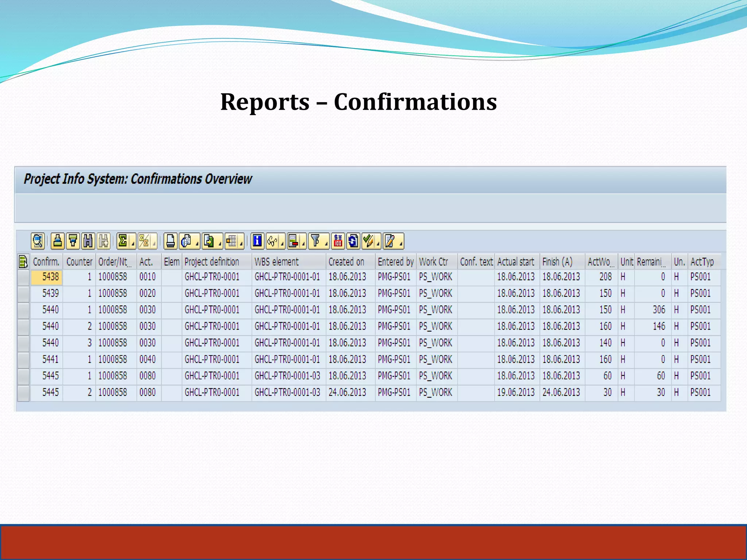The width and height of the screenshot is (747, 560).
Task: Click WBS element in row 5445 counter 1
Action: click(x=287, y=376)
